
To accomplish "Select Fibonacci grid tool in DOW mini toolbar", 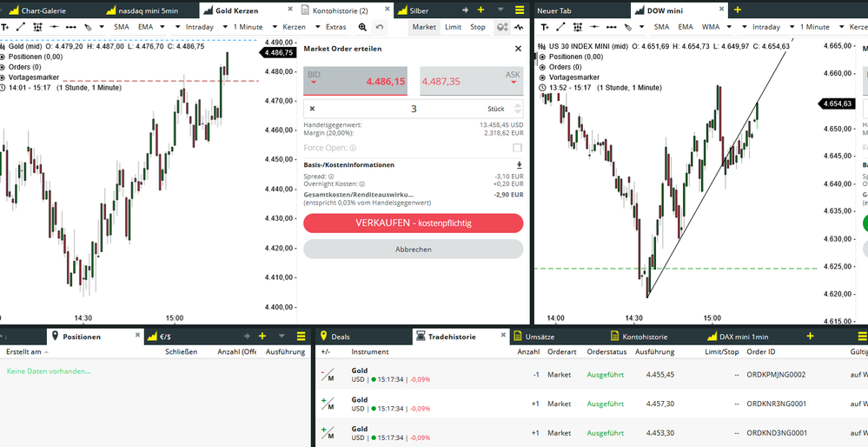I will coord(578,27).
